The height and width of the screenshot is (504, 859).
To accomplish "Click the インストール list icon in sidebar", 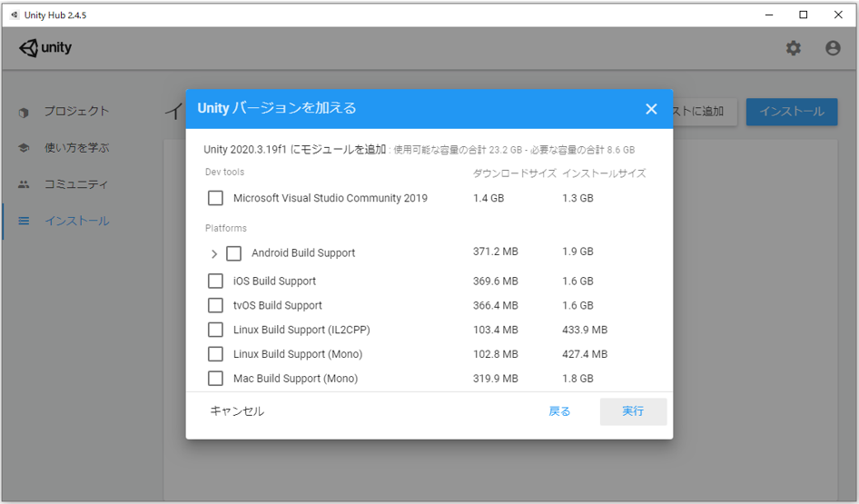I will 24,221.
